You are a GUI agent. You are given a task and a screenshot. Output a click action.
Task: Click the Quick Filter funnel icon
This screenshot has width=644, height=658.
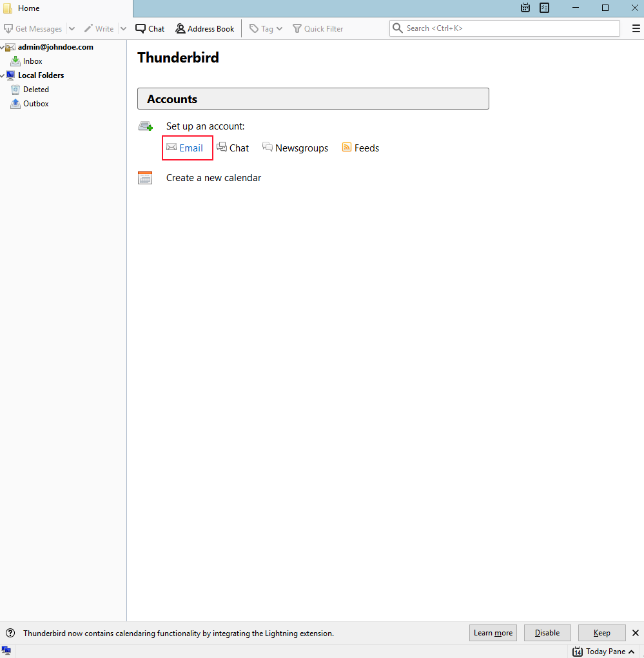[x=297, y=28]
